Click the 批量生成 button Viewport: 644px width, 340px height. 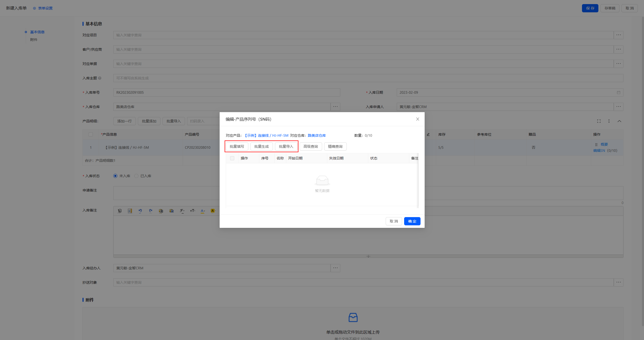point(261,146)
